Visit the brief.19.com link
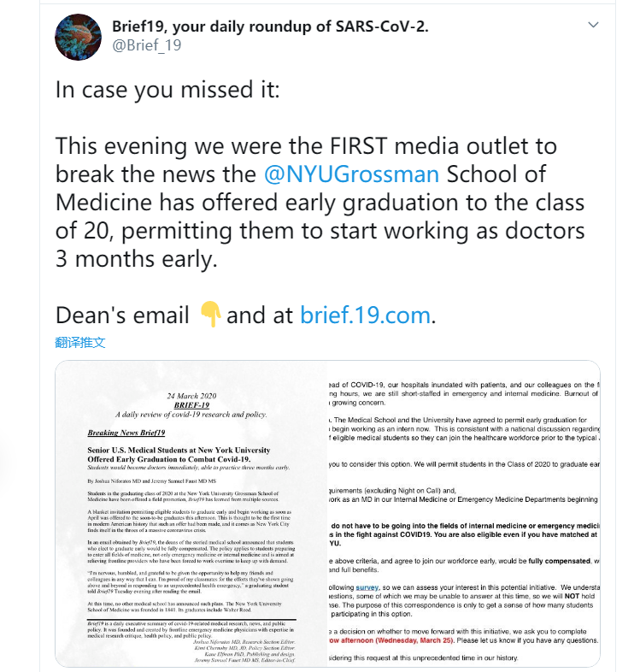Screen dimensions: 640x672 (x=365, y=315)
